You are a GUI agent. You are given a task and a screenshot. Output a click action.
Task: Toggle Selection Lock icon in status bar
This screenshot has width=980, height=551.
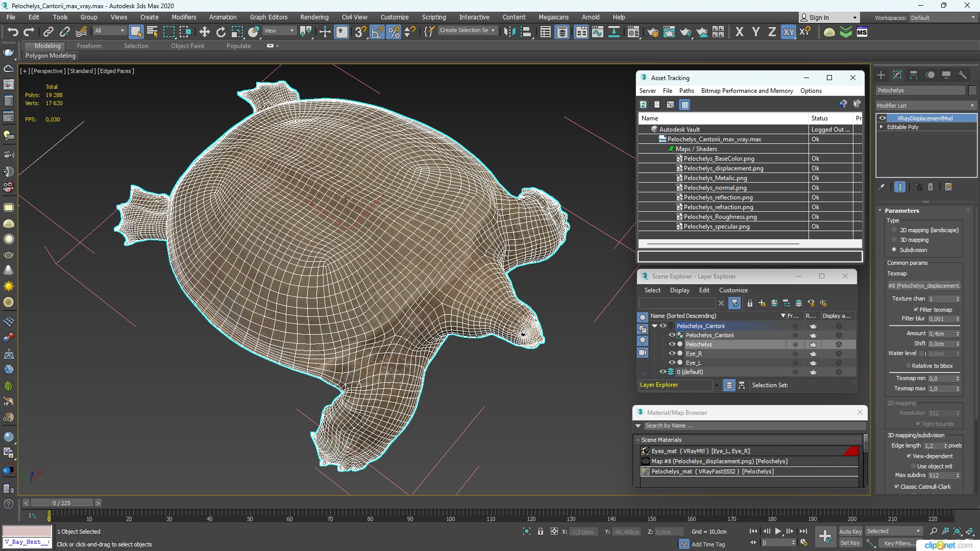tap(541, 532)
